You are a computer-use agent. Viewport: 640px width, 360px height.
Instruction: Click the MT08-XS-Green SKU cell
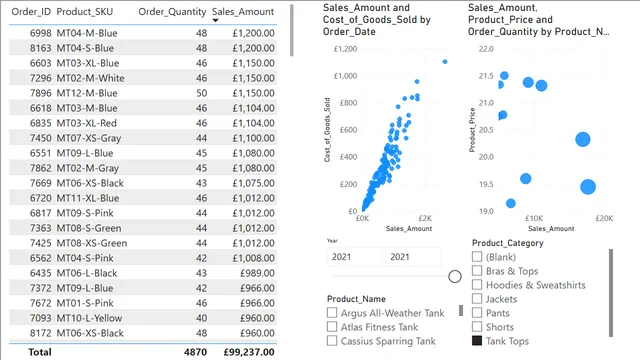pos(92,243)
